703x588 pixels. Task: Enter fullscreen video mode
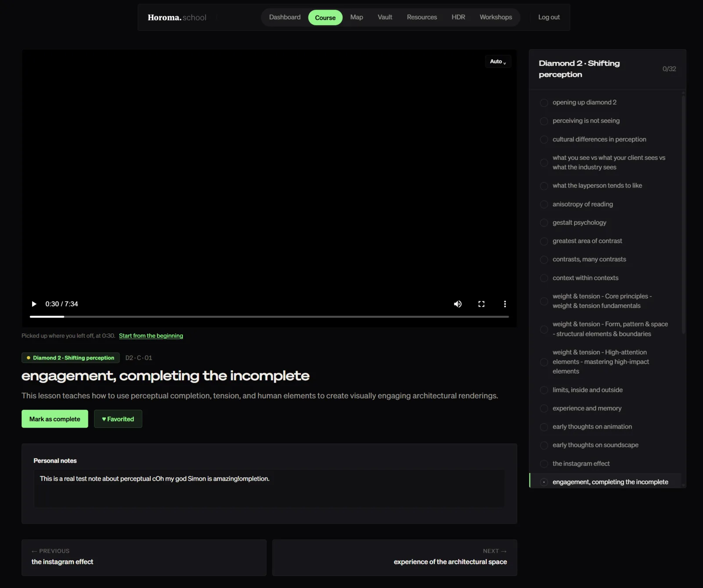[482, 304]
